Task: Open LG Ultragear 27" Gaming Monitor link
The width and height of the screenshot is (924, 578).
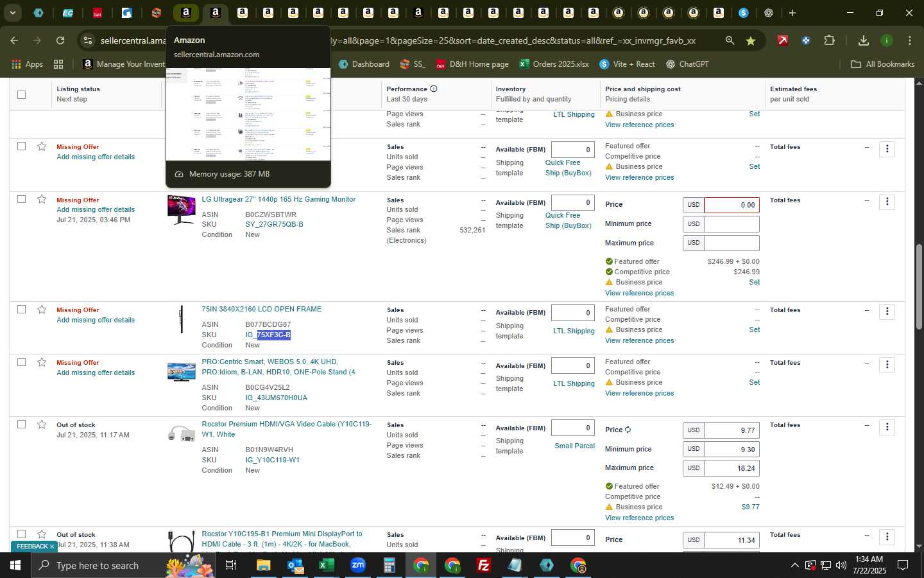Action: 278,199
